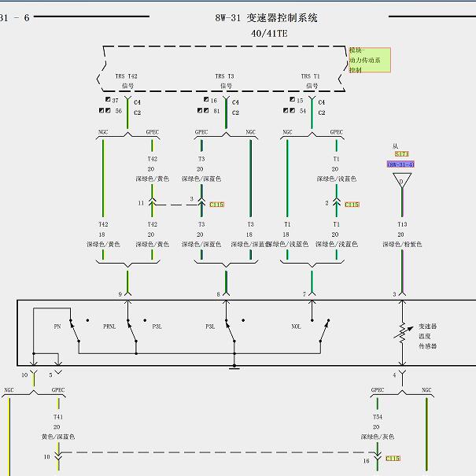Open the green powertrain control module label box
The height and width of the screenshot is (476, 476).
pyautogui.click(x=370, y=60)
